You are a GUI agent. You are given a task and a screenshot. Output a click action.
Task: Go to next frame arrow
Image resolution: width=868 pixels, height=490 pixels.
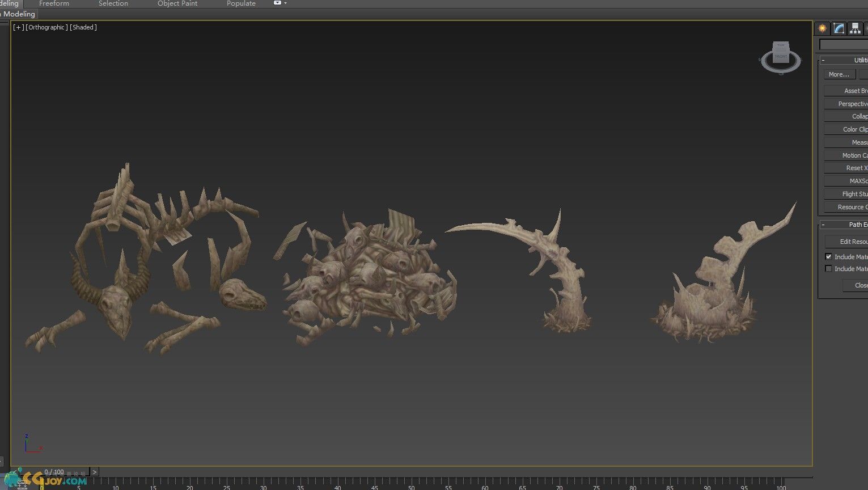94,472
